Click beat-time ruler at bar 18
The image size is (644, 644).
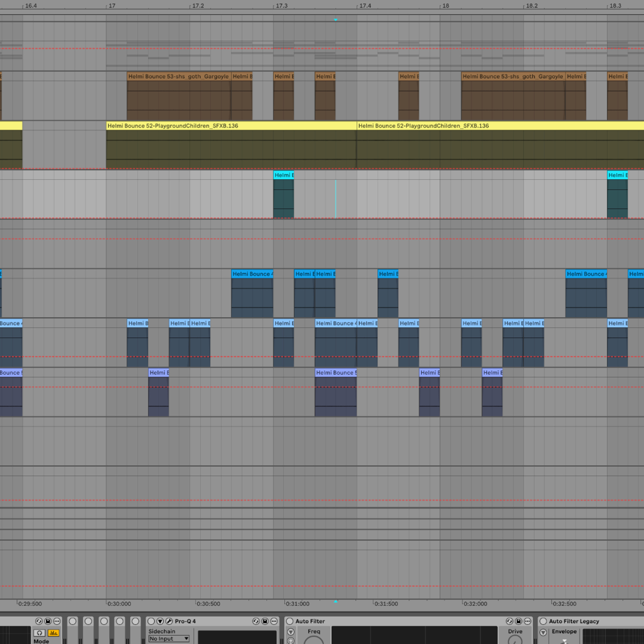[445, 6]
